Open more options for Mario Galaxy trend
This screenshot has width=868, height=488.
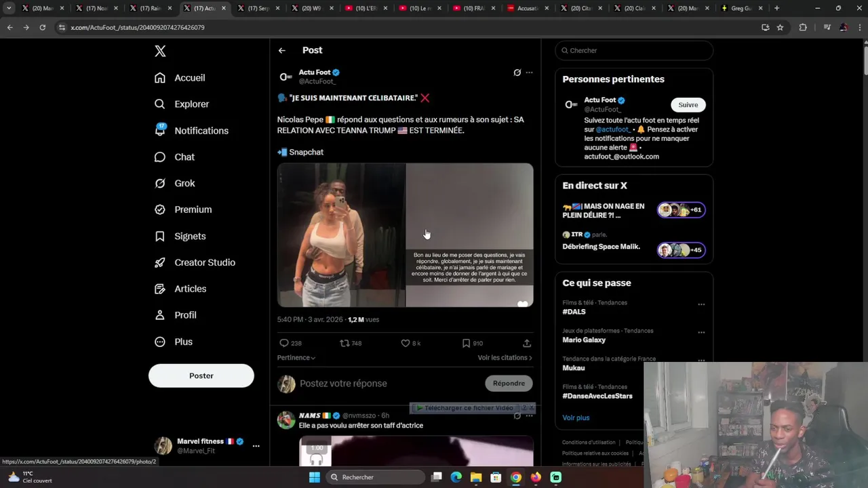pos(701,333)
